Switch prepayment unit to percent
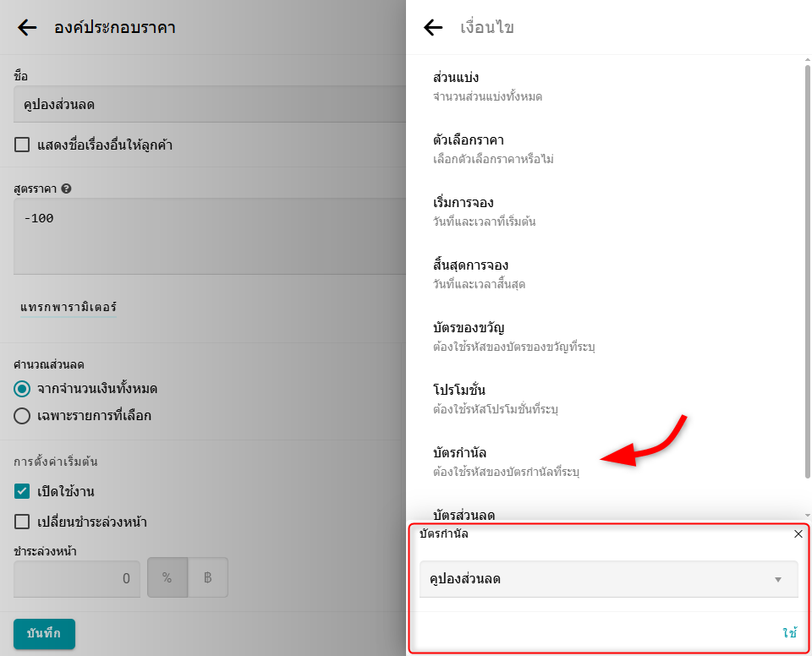The image size is (812, 656). (x=167, y=578)
